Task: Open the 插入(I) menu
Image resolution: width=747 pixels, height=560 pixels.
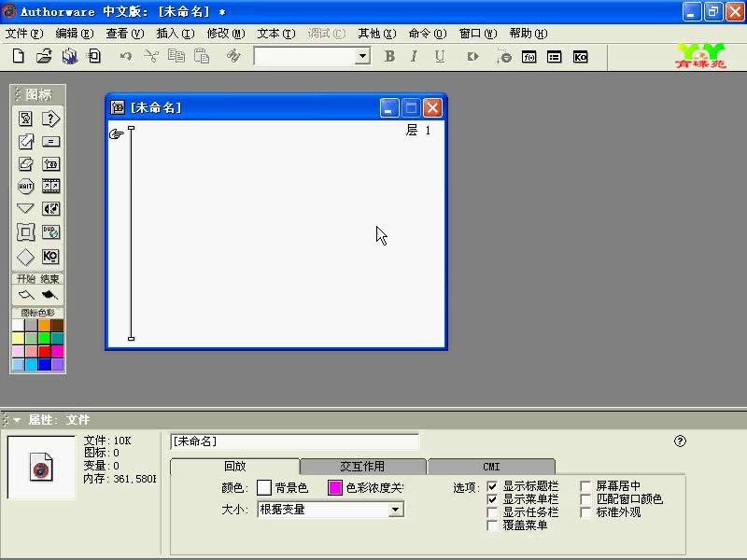Action: coord(176,34)
